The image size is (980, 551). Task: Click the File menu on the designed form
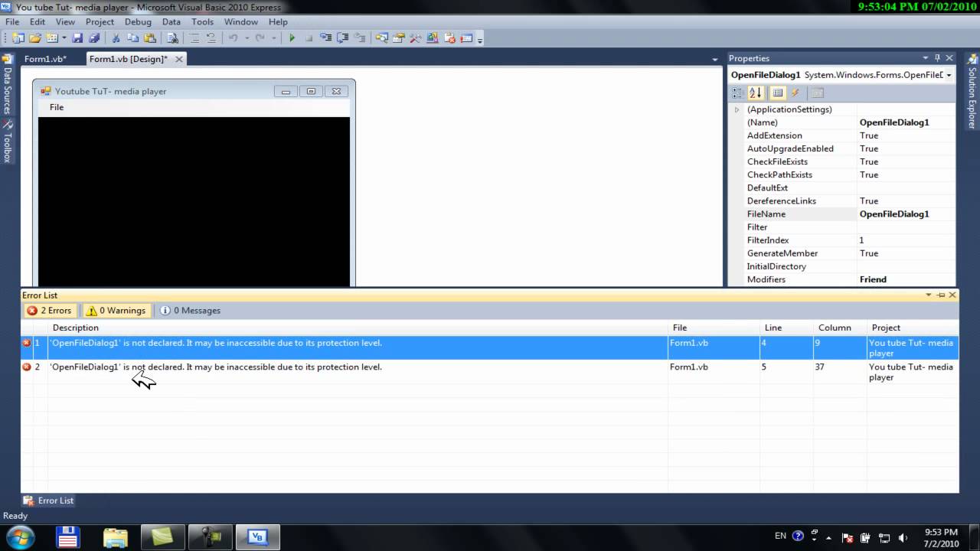click(57, 107)
